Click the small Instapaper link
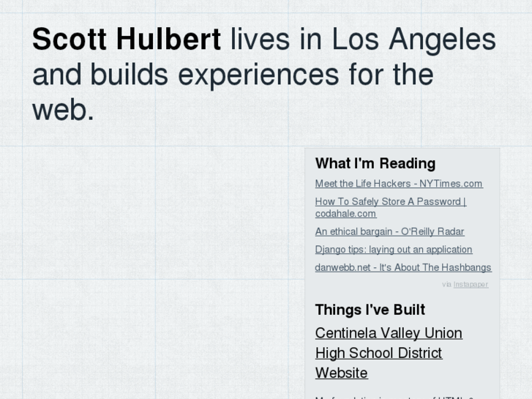 471,285
